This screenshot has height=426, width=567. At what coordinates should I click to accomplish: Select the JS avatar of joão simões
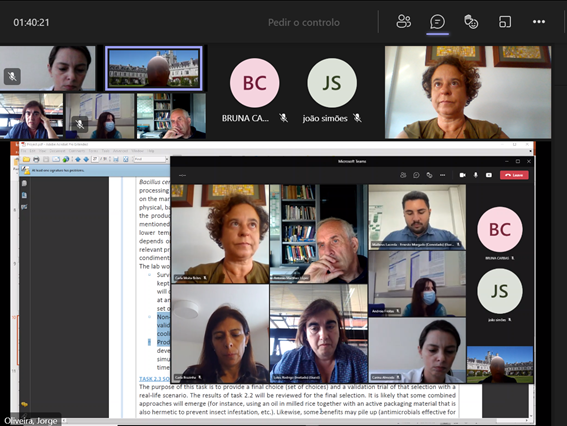[x=332, y=83]
